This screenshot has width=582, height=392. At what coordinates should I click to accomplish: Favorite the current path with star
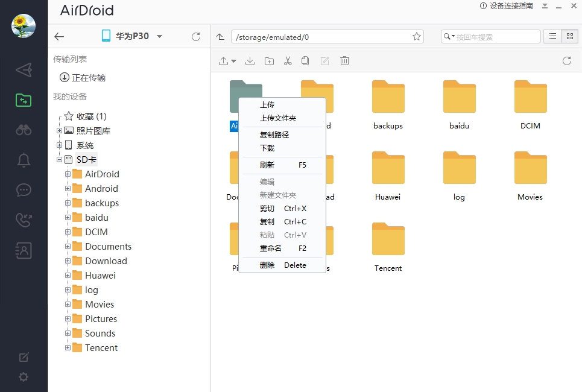[x=417, y=36]
